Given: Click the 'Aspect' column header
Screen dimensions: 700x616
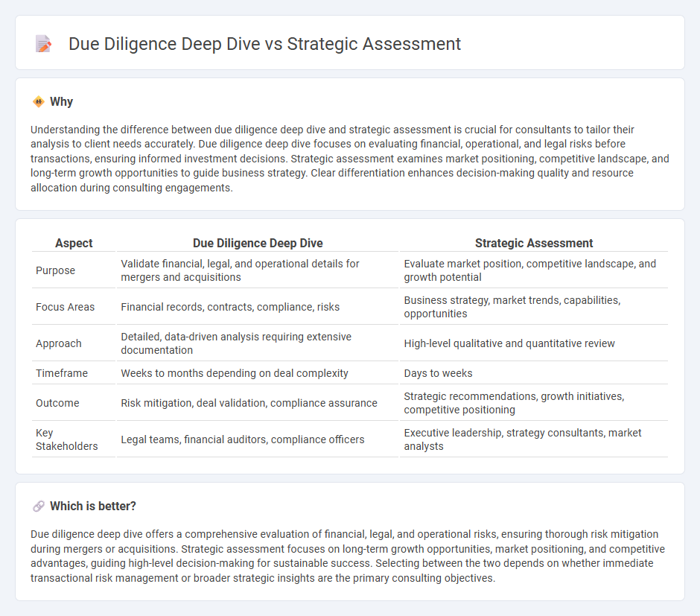Looking at the screenshot, I should [74, 243].
